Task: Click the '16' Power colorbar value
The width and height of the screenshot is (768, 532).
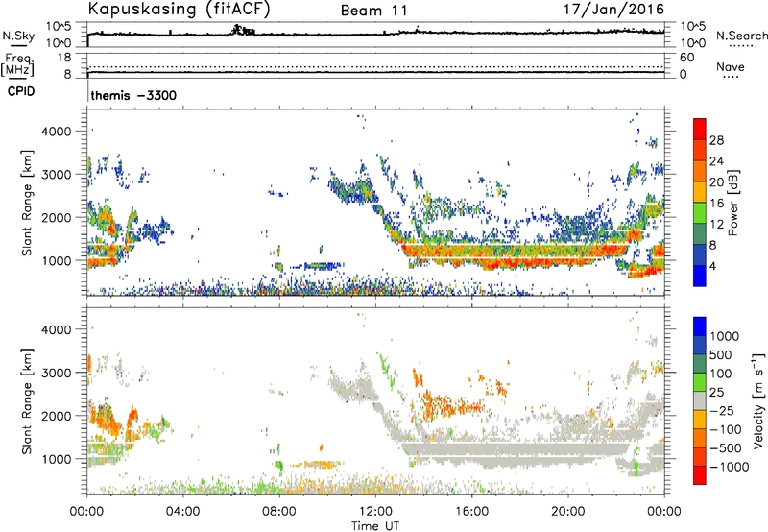Action: pyautogui.click(x=716, y=204)
